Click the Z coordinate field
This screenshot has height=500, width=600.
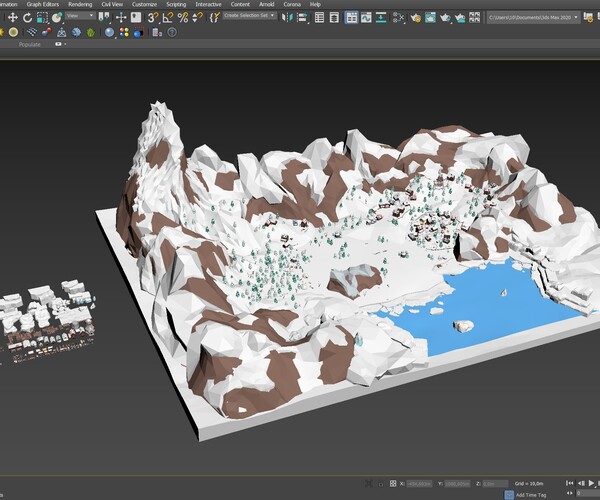[495, 484]
